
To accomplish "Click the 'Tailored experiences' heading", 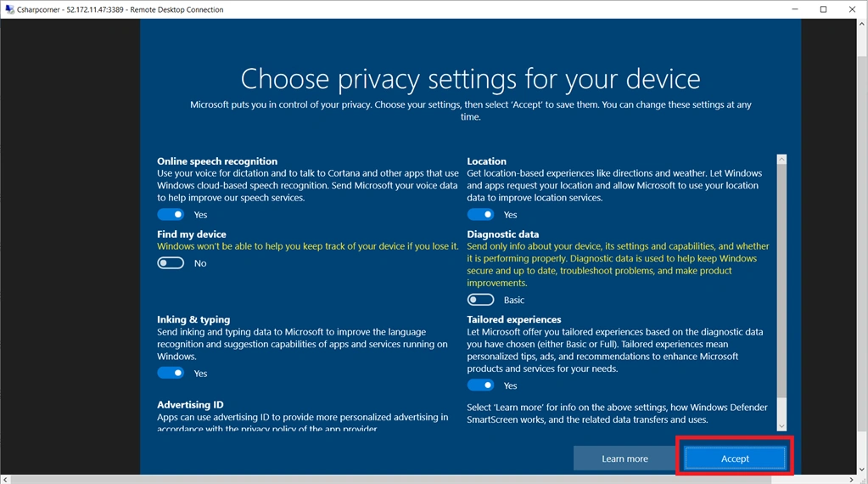I will 513,319.
